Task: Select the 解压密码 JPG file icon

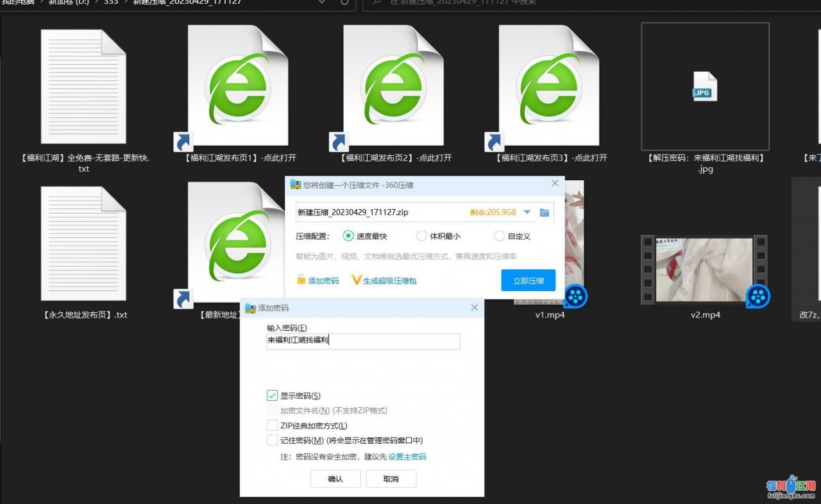Action: 705,87
